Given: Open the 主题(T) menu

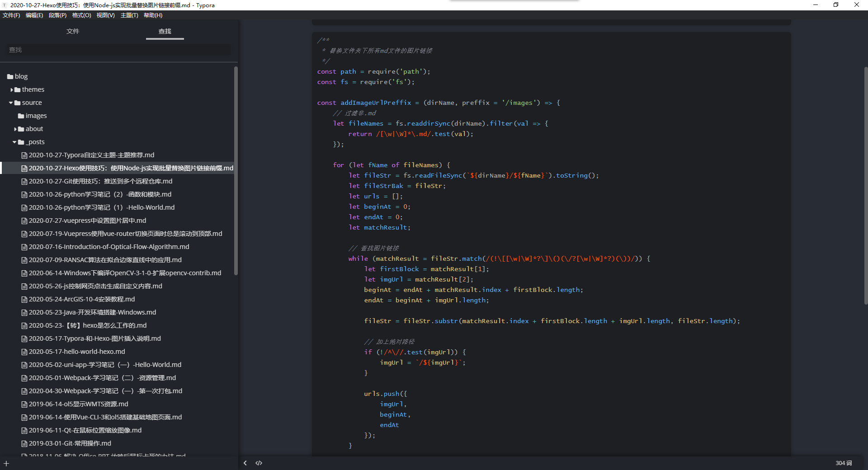Looking at the screenshot, I should (129, 15).
